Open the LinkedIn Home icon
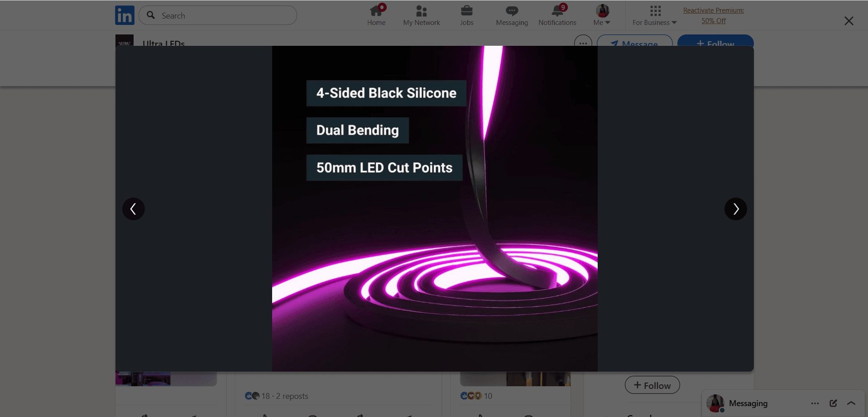This screenshot has height=417, width=868. click(376, 10)
